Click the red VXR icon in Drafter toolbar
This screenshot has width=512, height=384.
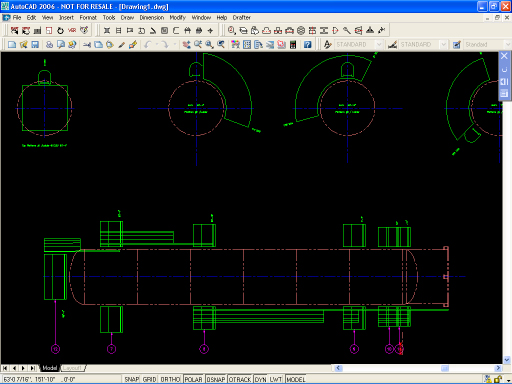coord(72,30)
